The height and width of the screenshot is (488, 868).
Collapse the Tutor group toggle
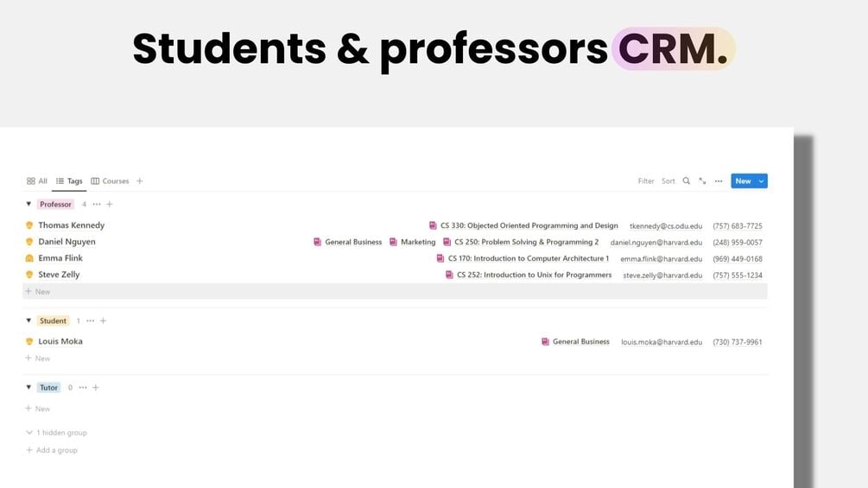click(29, 388)
